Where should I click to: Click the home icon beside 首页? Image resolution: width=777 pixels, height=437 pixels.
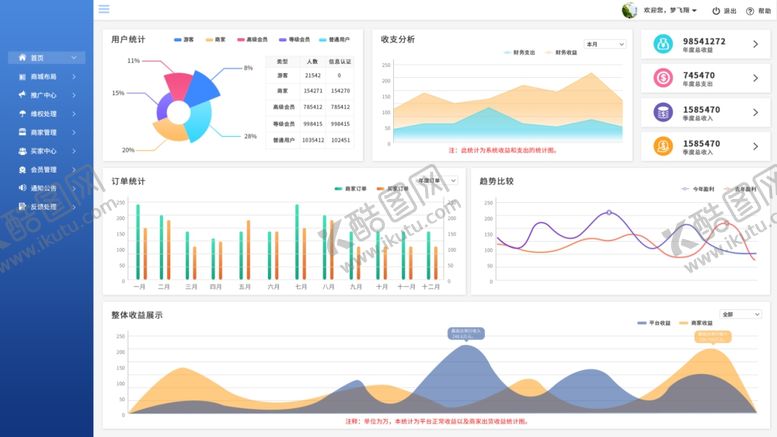(x=22, y=58)
